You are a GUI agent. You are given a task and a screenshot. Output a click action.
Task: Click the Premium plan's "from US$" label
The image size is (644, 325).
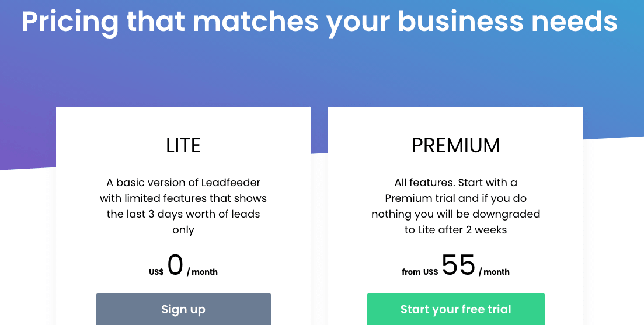pyautogui.click(x=420, y=272)
